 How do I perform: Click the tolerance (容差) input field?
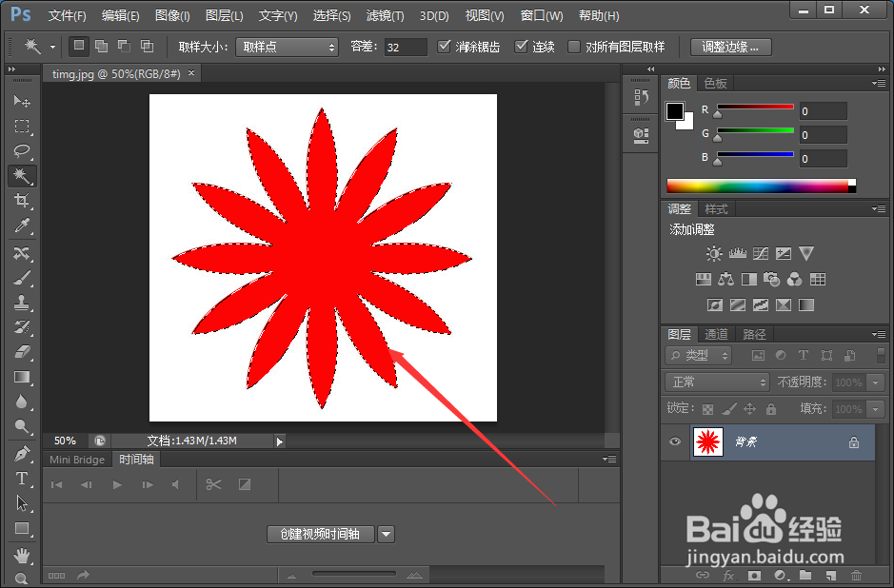(406, 47)
